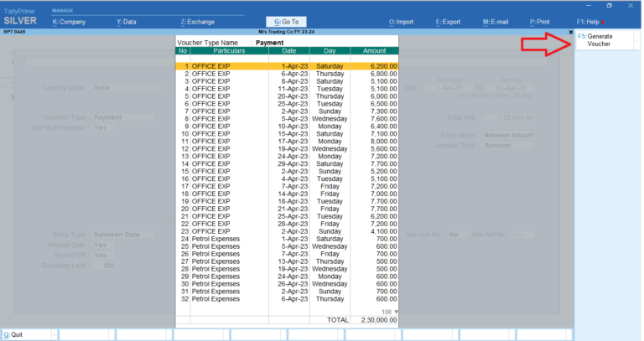
Task: Open the F1 Help menu
Action: (590, 21)
